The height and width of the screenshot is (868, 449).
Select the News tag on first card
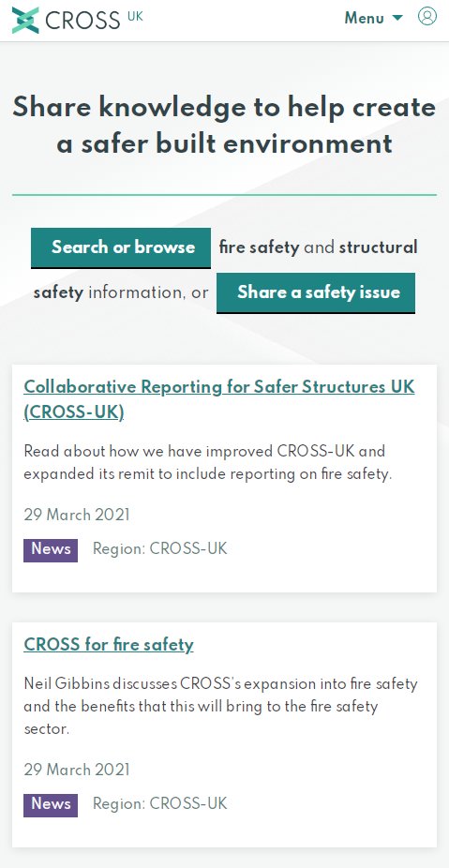[x=51, y=549]
